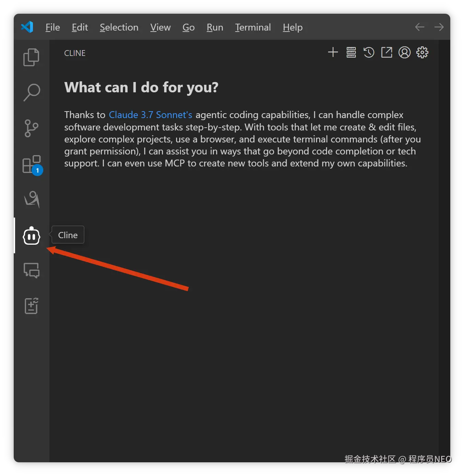Select the Cline robot icon
The height and width of the screenshot is (476, 464).
(32, 236)
